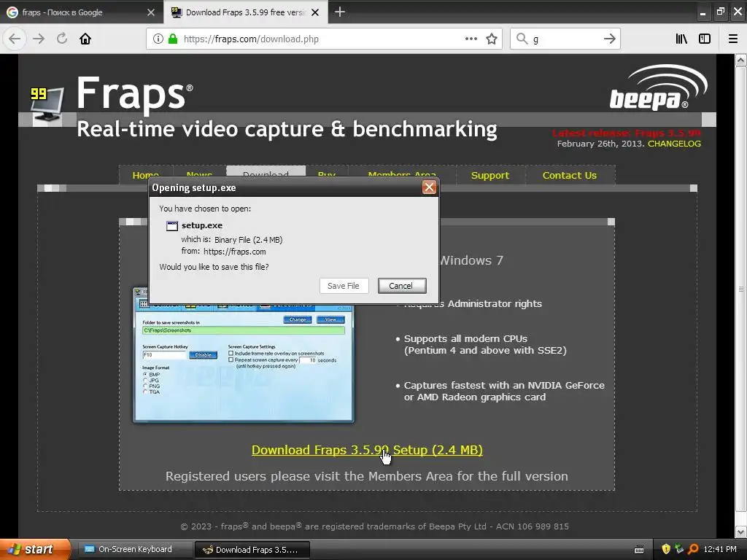The image size is (747, 560).
Task: Go back using the browser back arrow
Action: [15, 39]
